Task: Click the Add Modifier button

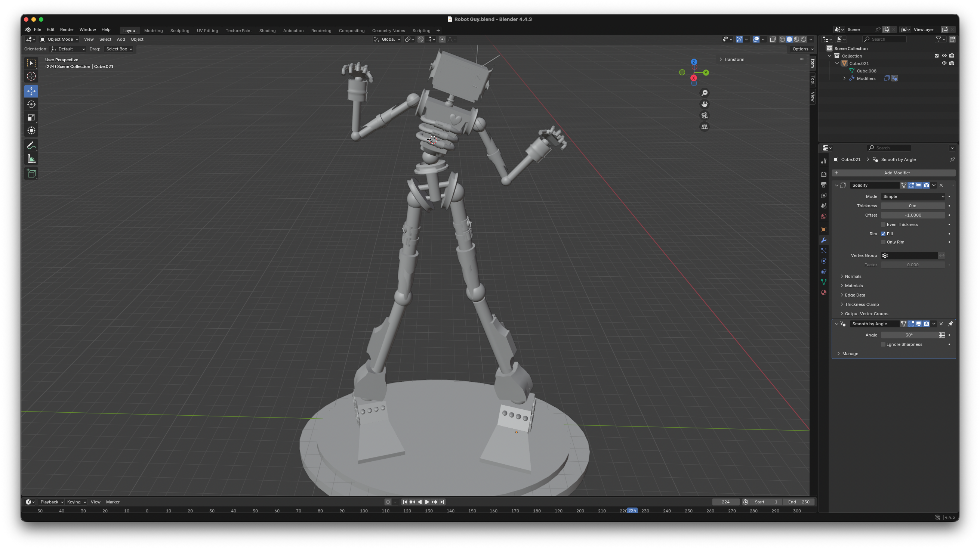Action: click(894, 173)
